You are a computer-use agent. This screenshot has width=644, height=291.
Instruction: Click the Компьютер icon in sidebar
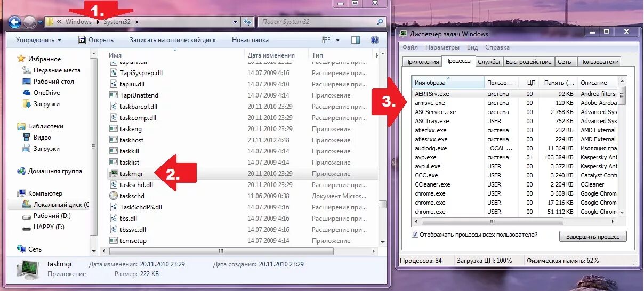click(x=21, y=193)
